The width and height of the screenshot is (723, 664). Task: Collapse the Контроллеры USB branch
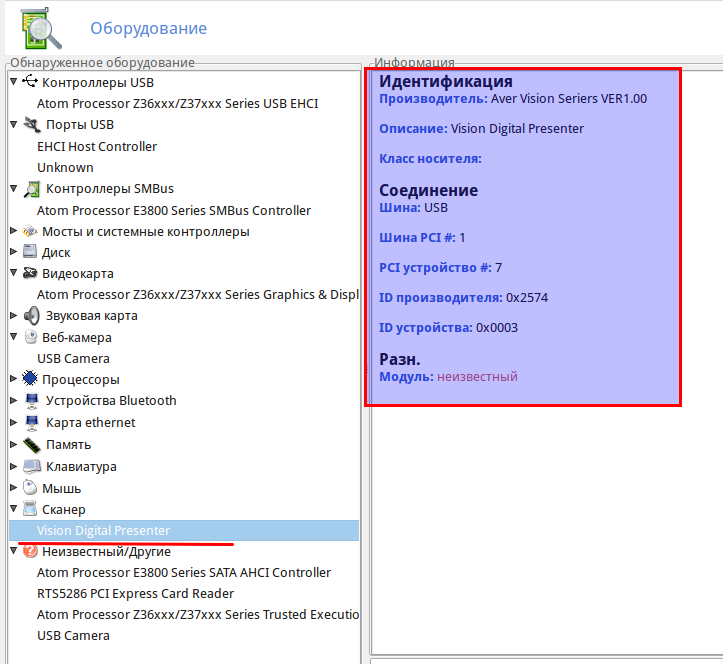click(x=14, y=82)
